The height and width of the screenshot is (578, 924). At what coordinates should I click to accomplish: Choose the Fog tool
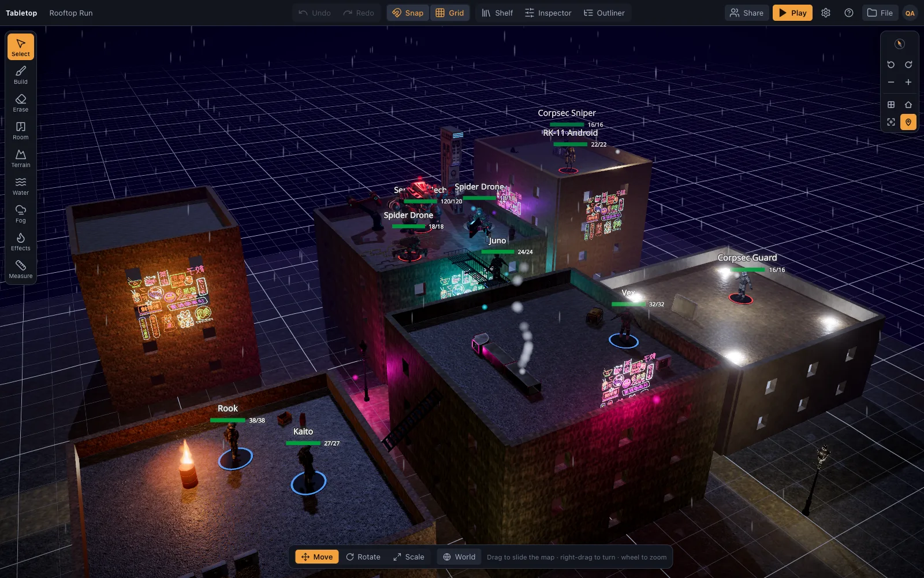21,213
